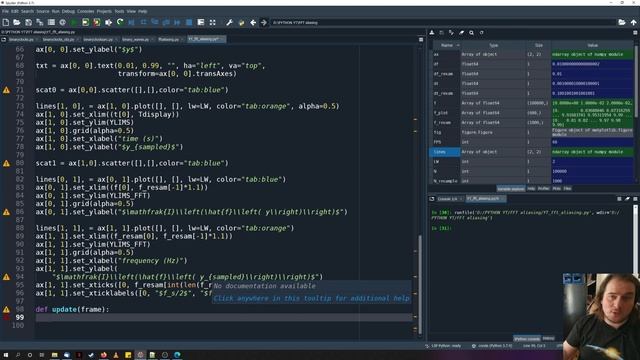
Task: Open the Variable explorer options menu
Action: [635, 33]
